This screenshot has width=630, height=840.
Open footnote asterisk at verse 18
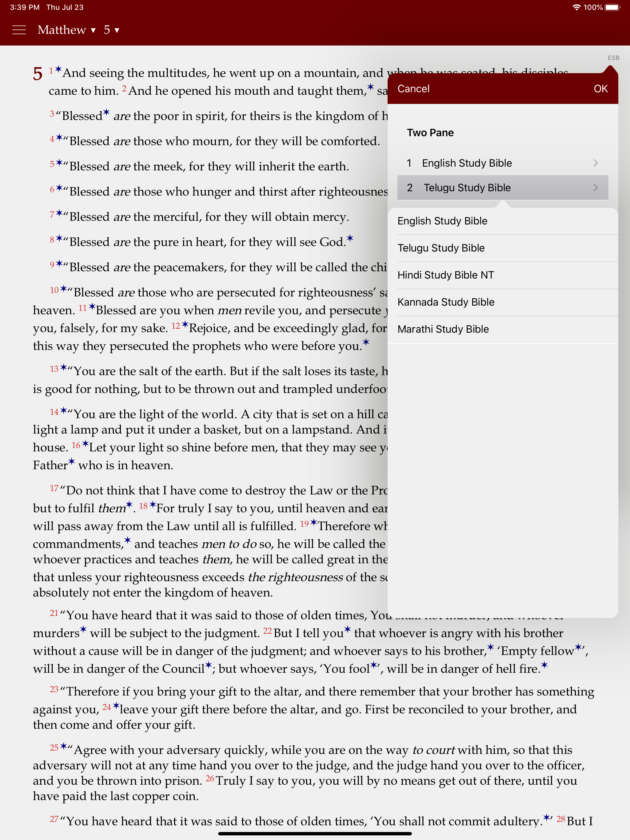[x=153, y=504]
